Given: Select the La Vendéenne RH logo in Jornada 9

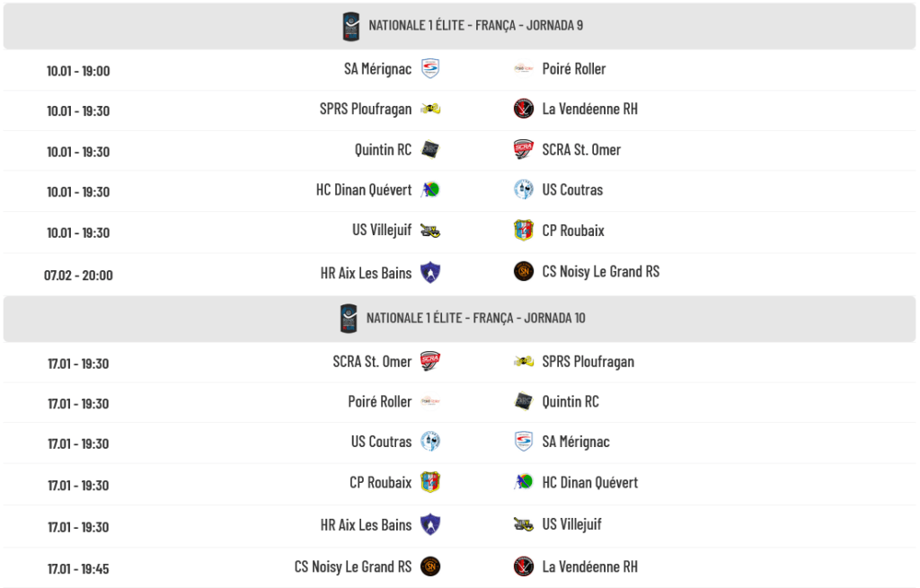Looking at the screenshot, I should point(524,110).
